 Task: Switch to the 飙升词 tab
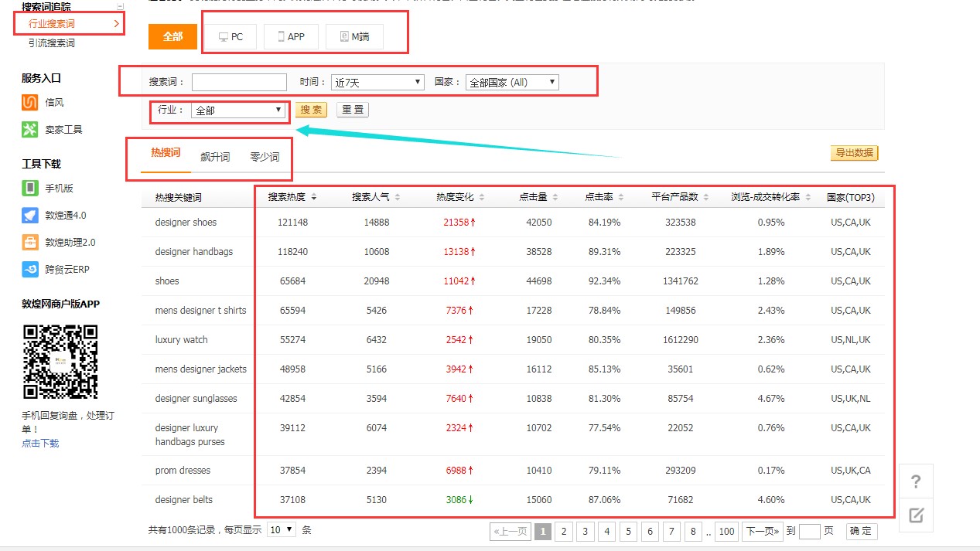[x=215, y=157]
